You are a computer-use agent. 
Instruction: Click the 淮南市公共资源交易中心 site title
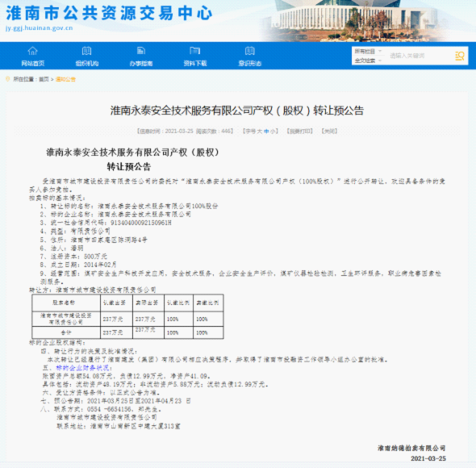109,13
